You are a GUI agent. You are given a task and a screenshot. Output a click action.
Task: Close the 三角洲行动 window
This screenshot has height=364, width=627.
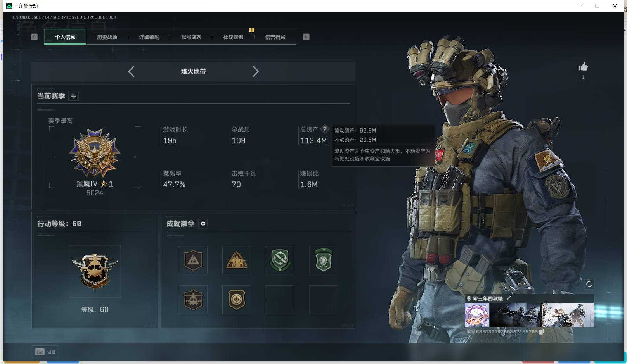click(615, 6)
